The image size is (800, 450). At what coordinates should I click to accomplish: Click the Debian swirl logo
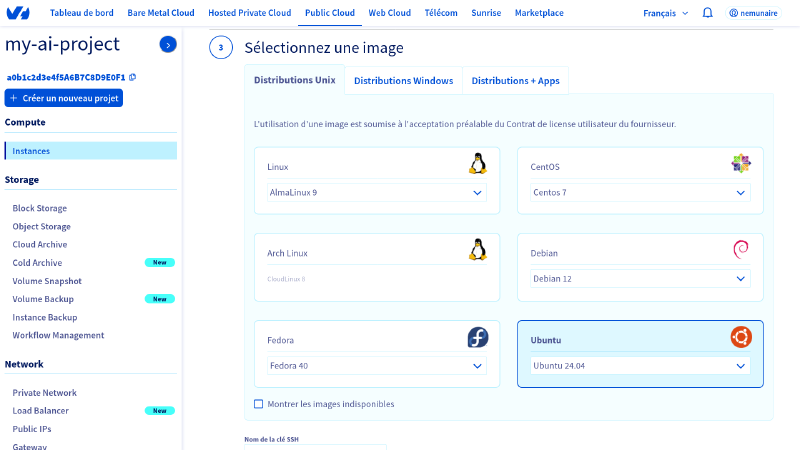[x=741, y=249]
